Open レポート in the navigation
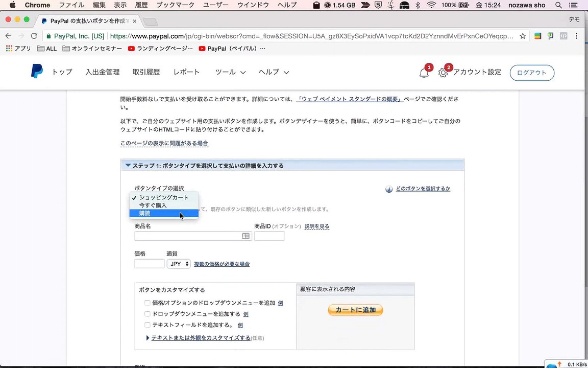This screenshot has width=588, height=368. (186, 72)
